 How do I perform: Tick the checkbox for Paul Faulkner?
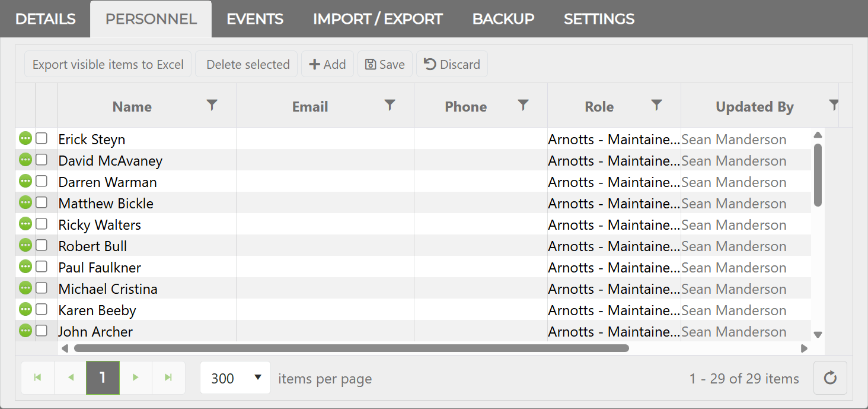click(x=42, y=267)
